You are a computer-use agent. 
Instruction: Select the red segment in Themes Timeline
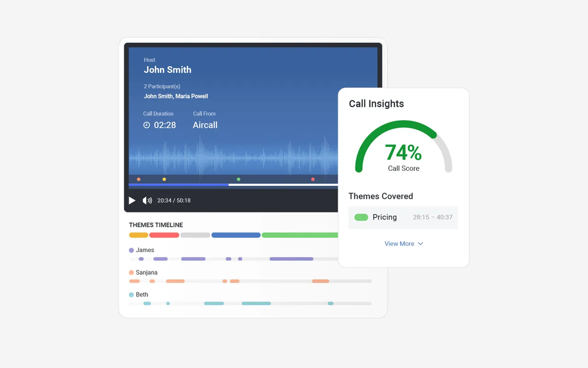[164, 235]
